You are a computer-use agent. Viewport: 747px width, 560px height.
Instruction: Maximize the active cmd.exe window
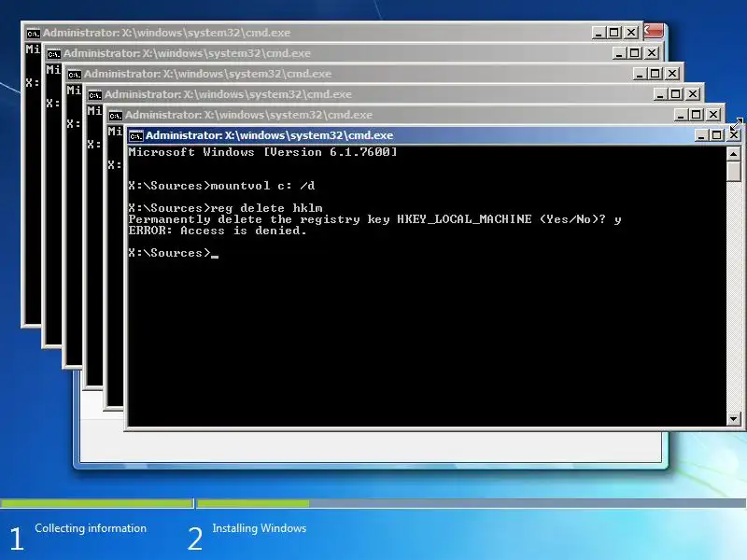tap(716, 135)
